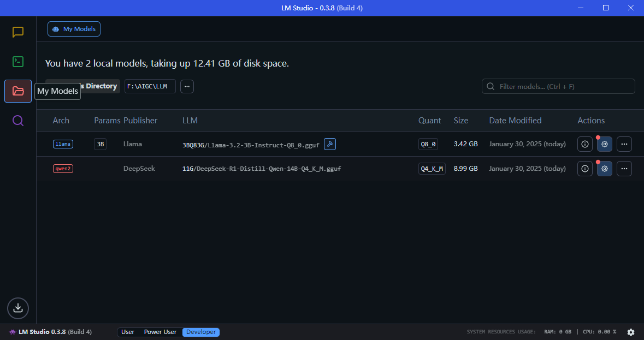
Task: Open the Downloads panel icon
Action: tap(18, 308)
